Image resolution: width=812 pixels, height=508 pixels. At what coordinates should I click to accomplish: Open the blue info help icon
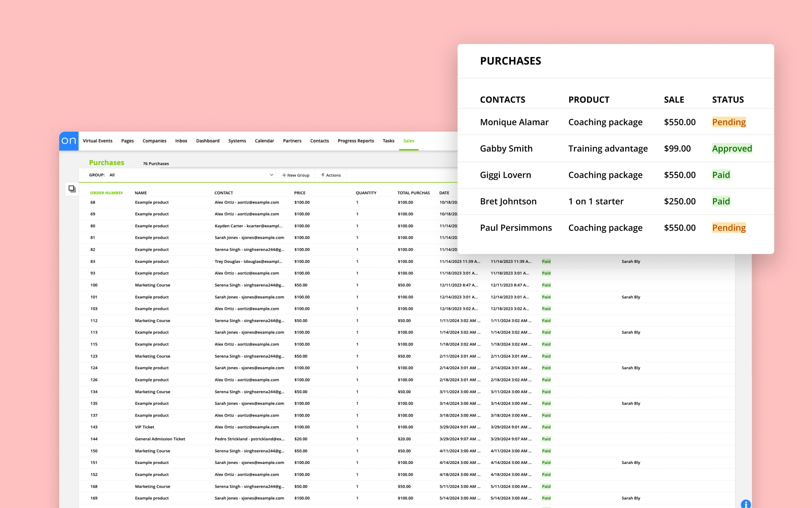(x=746, y=504)
